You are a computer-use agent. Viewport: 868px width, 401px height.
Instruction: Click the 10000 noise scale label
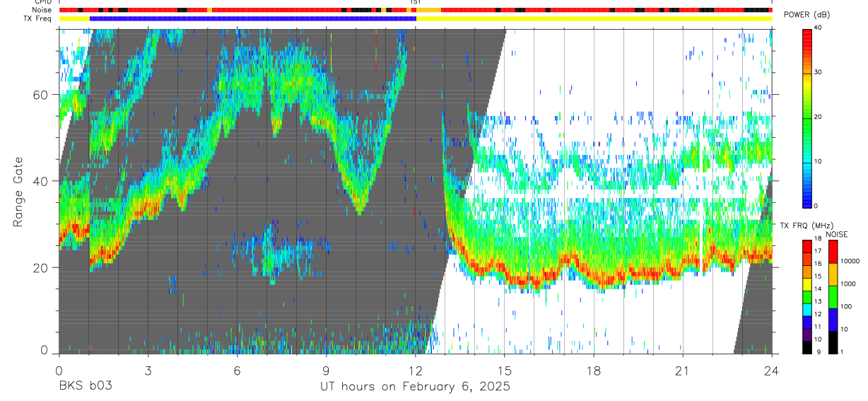click(850, 262)
